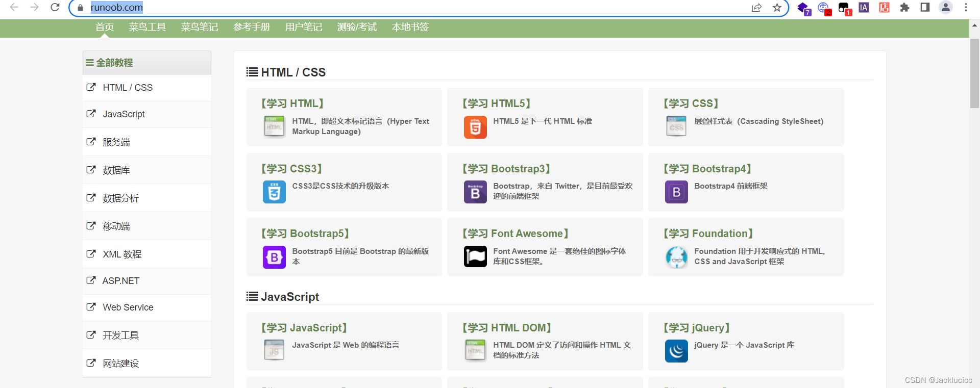Click the red document extension icon
The height and width of the screenshot is (388, 980).
[x=884, y=8]
